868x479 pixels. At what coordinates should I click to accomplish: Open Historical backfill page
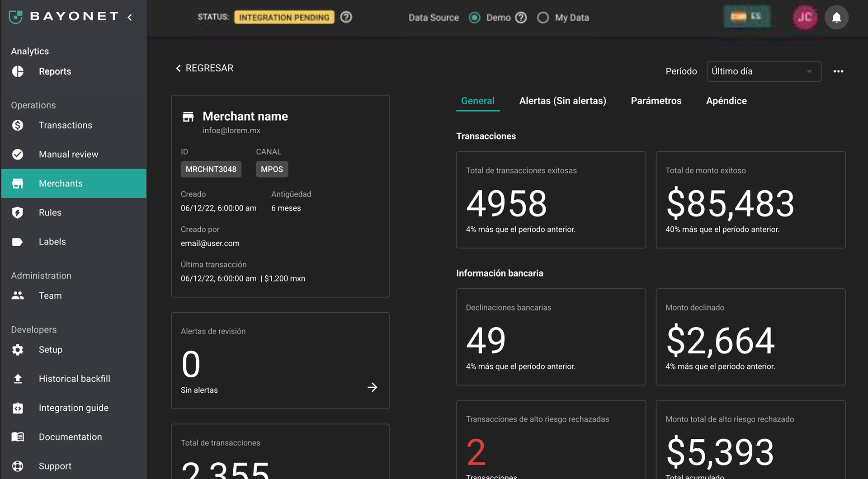pyautogui.click(x=74, y=379)
